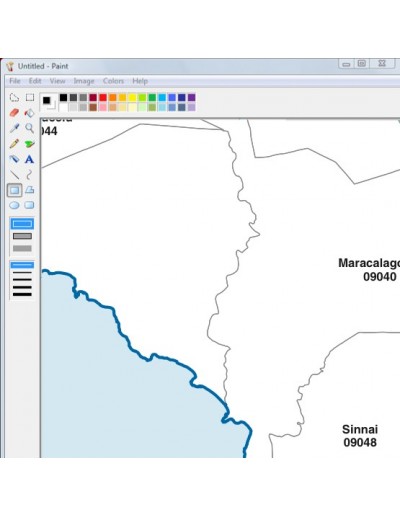Select the Curve tool
Screen dimensions: 400x517
tap(30, 175)
